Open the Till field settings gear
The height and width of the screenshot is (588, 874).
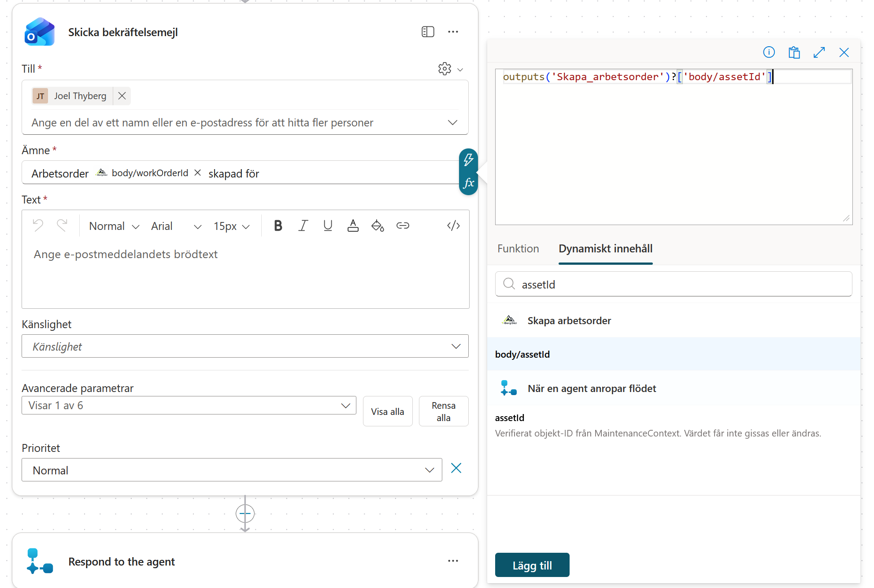point(444,69)
